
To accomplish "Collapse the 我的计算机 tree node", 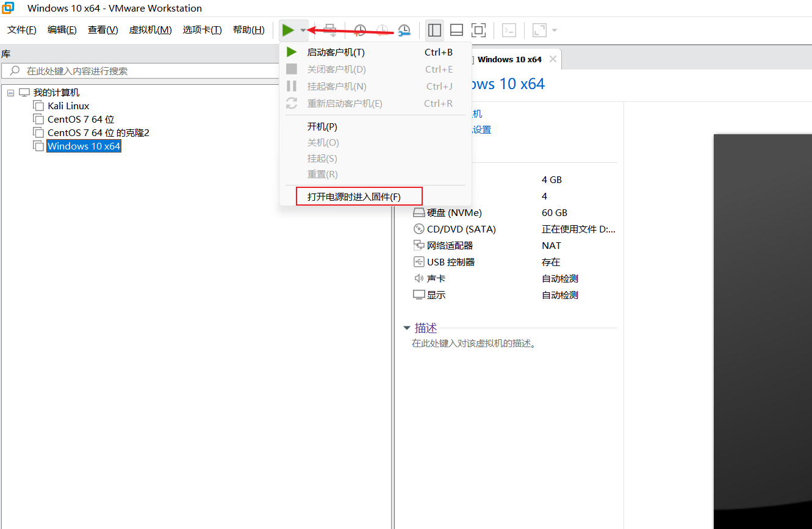I will [10, 93].
